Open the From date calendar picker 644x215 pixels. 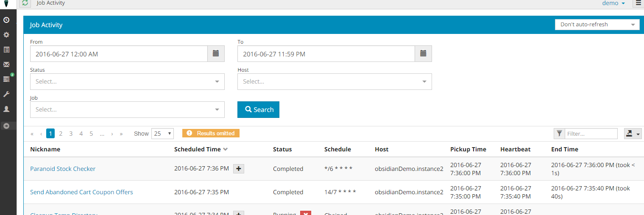click(216, 54)
